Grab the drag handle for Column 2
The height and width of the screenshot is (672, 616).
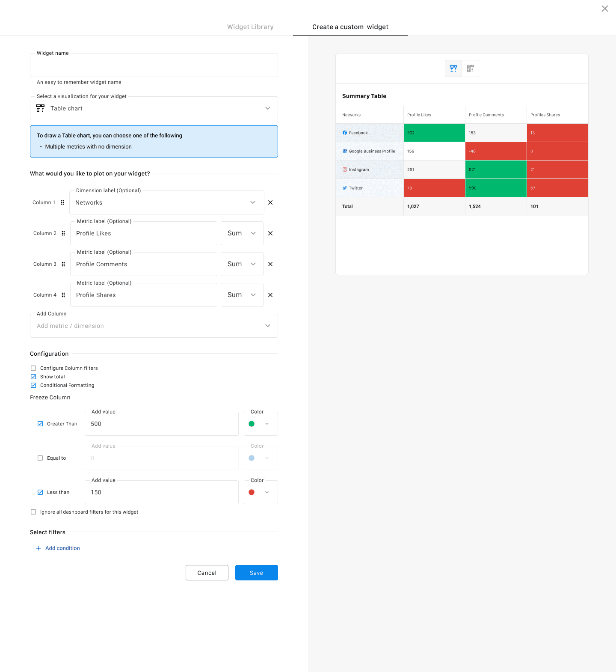(63, 233)
